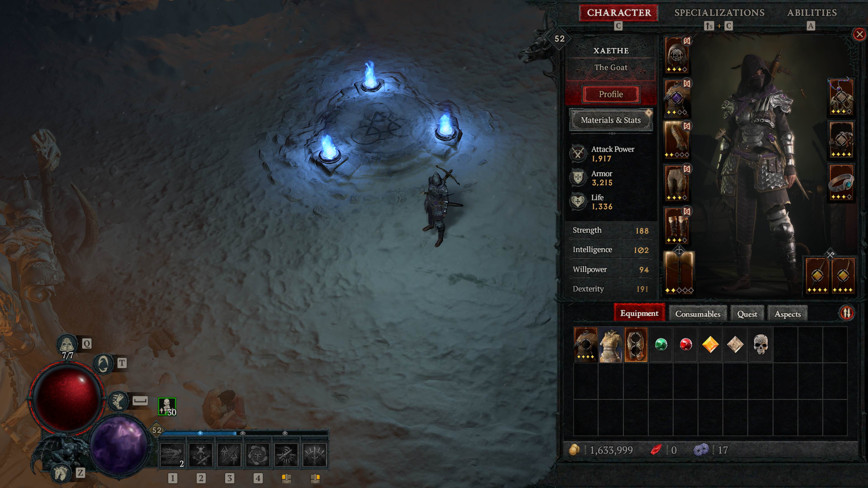Open the Aspects inventory tab
Viewport: 868px width, 488px height.
coord(788,313)
